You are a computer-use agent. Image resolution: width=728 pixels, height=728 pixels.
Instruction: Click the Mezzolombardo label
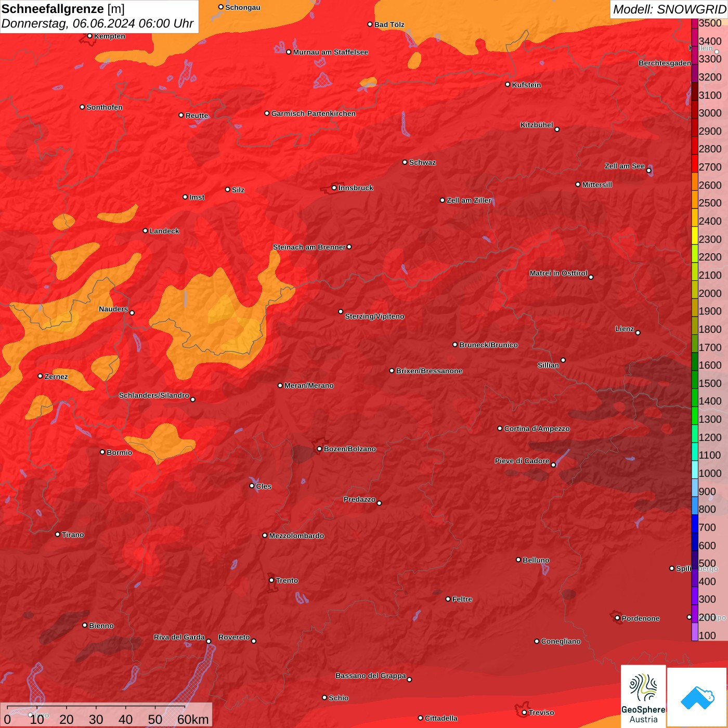click(296, 536)
